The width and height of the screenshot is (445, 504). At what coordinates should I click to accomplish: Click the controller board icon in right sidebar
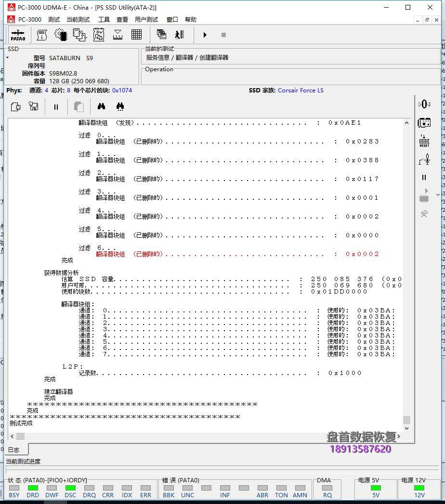coord(424,123)
